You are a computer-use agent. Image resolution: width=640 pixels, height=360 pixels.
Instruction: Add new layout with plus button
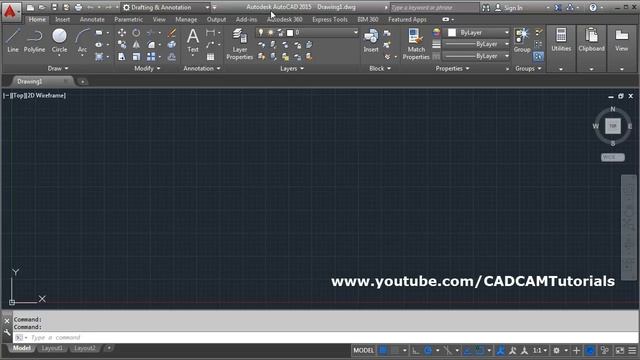coord(109,348)
